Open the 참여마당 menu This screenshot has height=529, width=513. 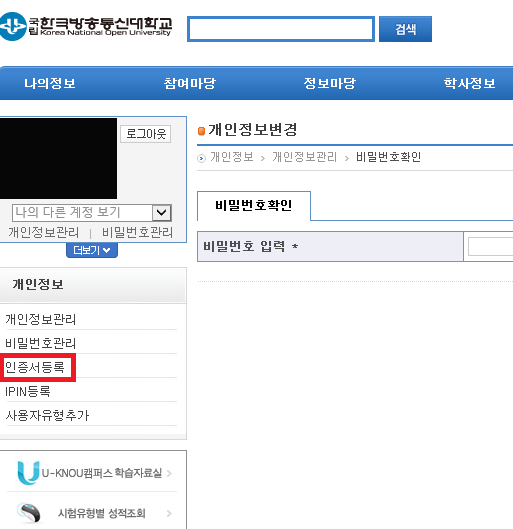190,83
